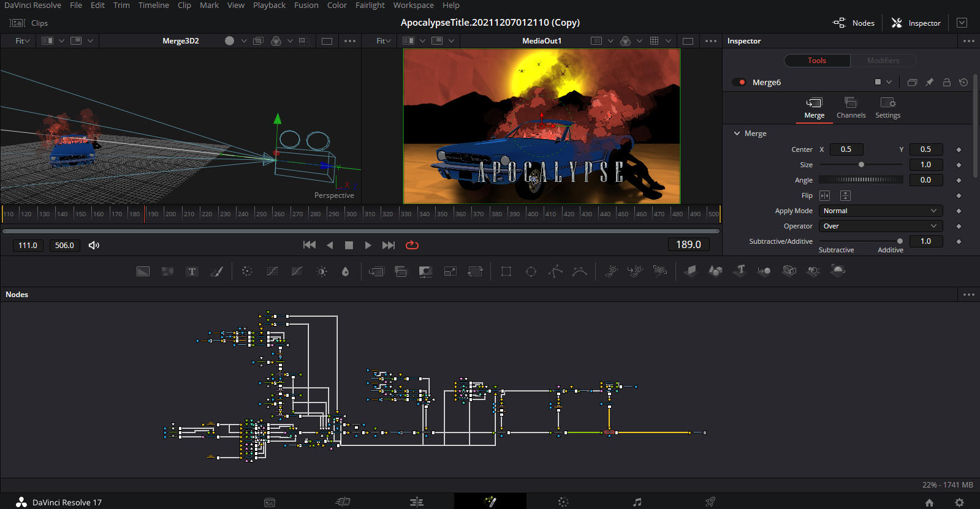This screenshot has height=509, width=980.
Task: Switch to the Channels tab
Action: coord(851,108)
